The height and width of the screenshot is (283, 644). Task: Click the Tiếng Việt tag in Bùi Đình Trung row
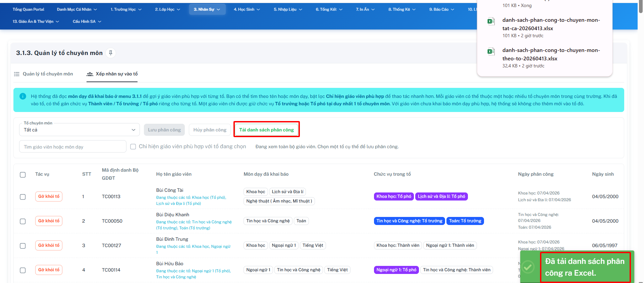[313, 245]
